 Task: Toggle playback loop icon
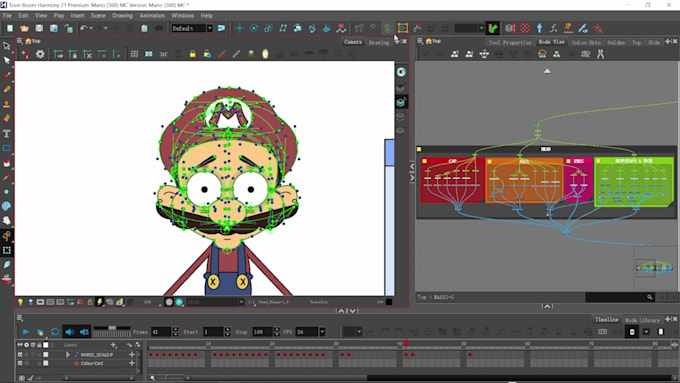click(x=55, y=332)
